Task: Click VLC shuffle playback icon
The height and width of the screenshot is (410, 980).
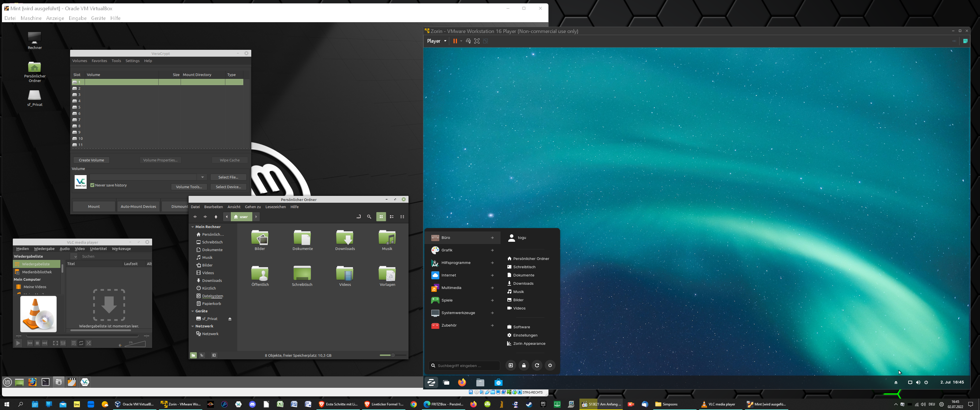Action: point(89,343)
